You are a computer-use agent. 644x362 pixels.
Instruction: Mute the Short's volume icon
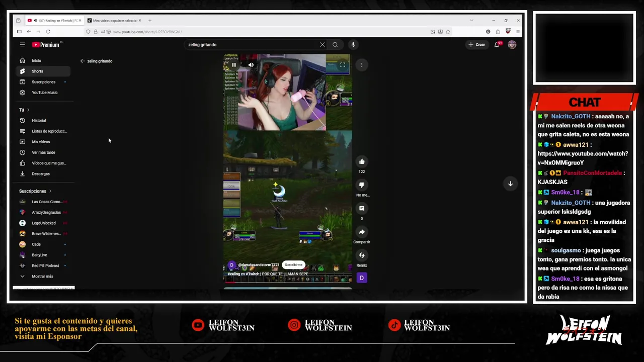click(251, 65)
